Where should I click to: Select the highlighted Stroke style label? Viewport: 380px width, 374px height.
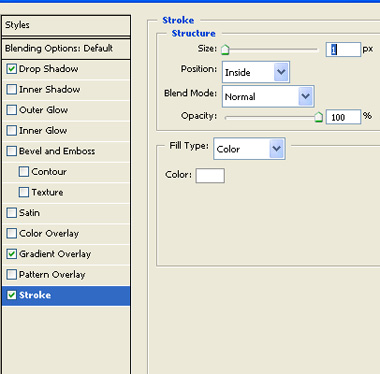[35, 295]
